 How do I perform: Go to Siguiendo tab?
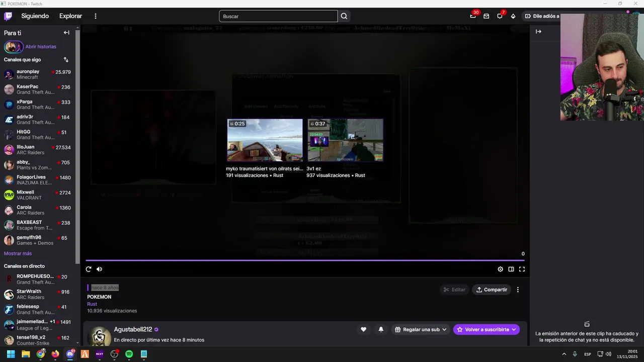(x=35, y=16)
